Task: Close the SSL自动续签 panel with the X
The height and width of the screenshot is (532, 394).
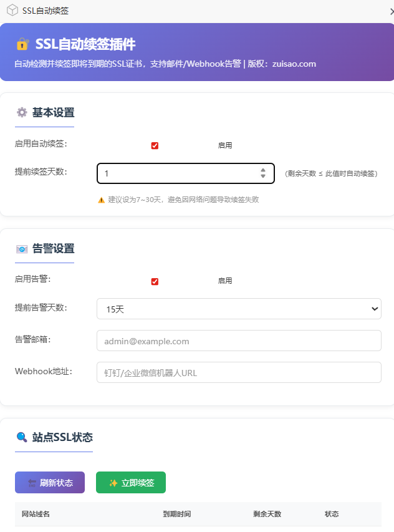Action: click(390, 11)
